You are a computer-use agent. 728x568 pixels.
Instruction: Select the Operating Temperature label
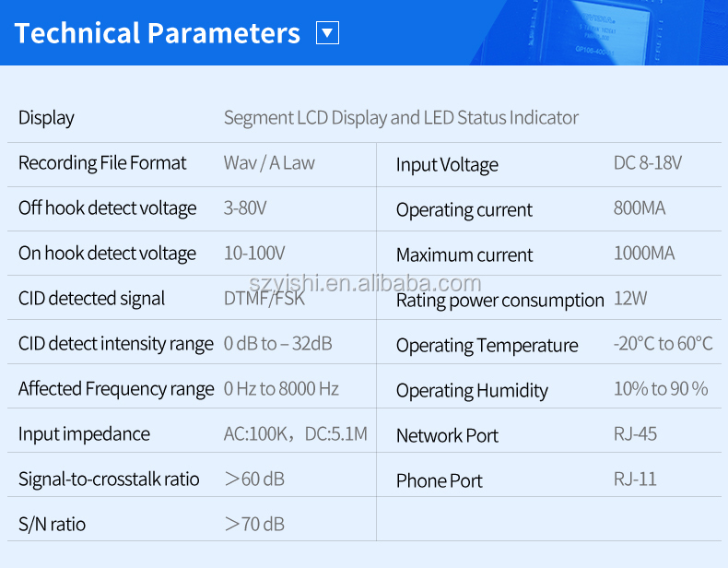pyautogui.click(x=487, y=346)
